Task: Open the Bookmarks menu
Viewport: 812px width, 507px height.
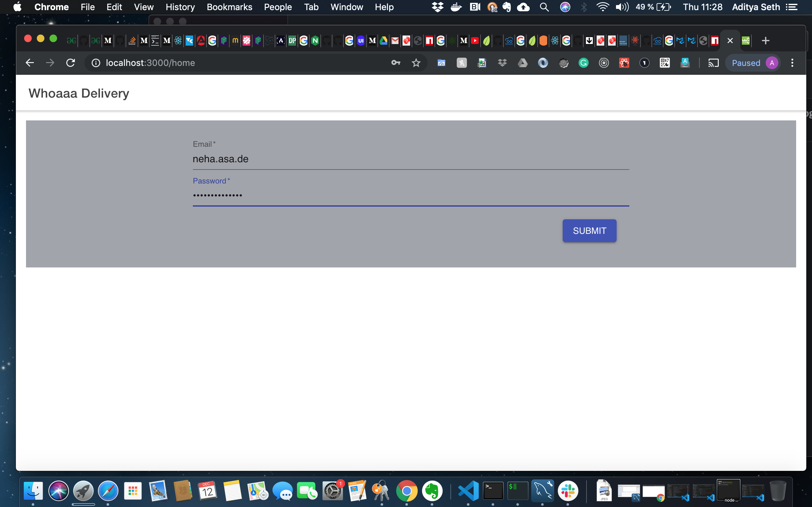Action: [229, 7]
